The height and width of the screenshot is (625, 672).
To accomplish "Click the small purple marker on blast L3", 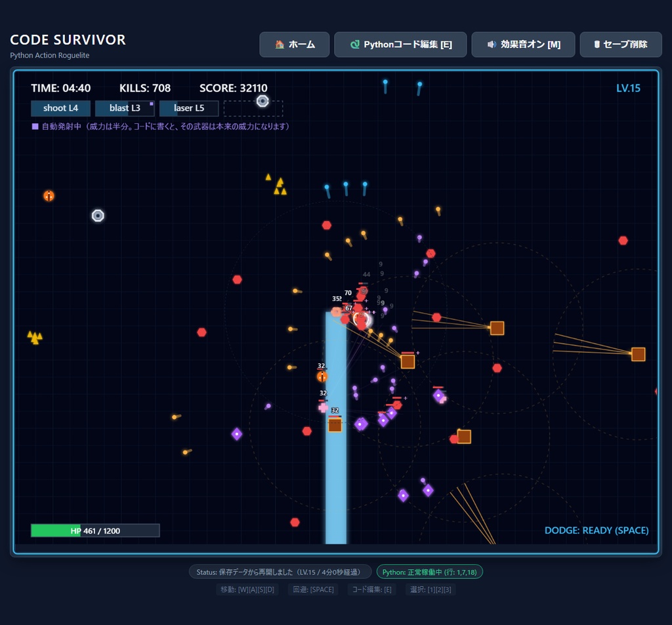I will (151, 104).
